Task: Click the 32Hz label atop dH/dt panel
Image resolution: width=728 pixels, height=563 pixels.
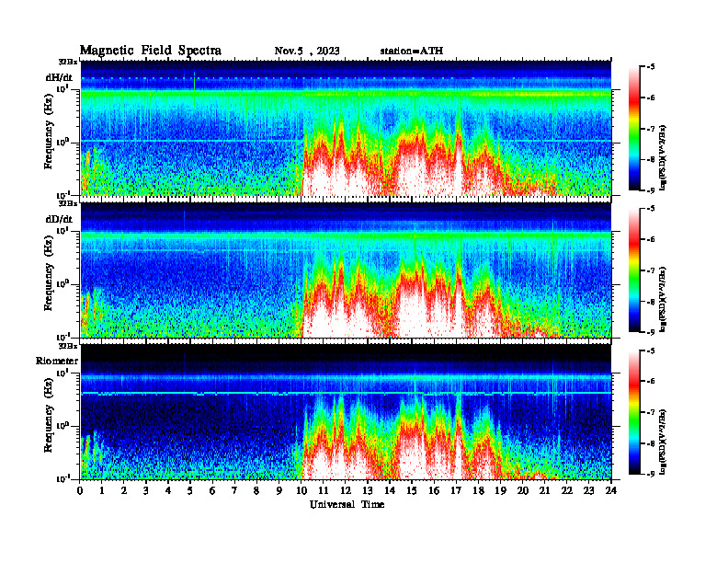Action: pyautogui.click(x=67, y=62)
